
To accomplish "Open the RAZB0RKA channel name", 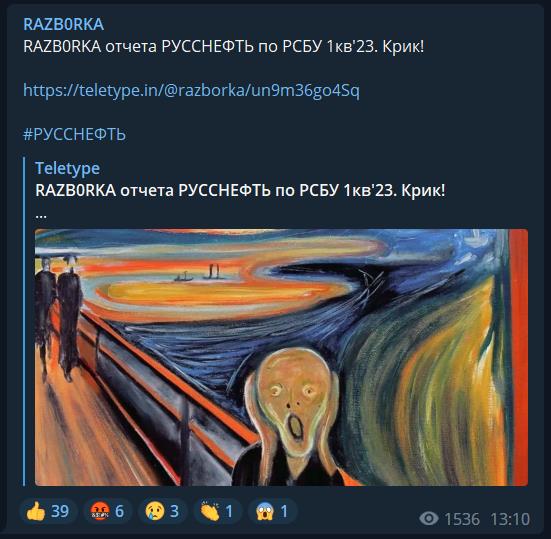I will click(63, 24).
